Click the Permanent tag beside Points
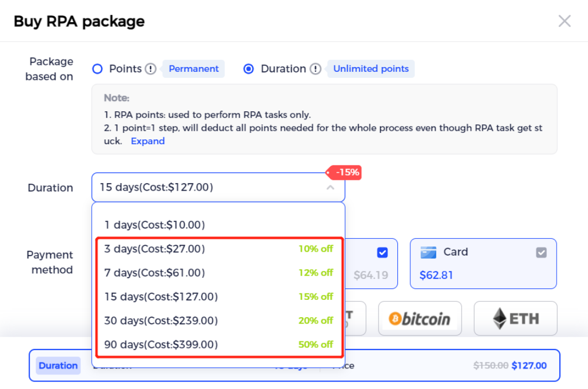This screenshot has width=588, height=389. [193, 69]
